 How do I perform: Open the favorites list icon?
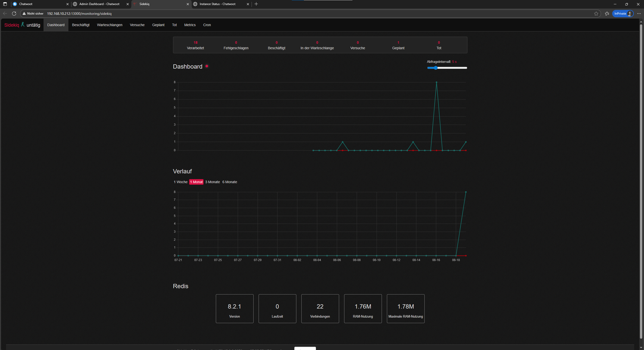pos(607,14)
